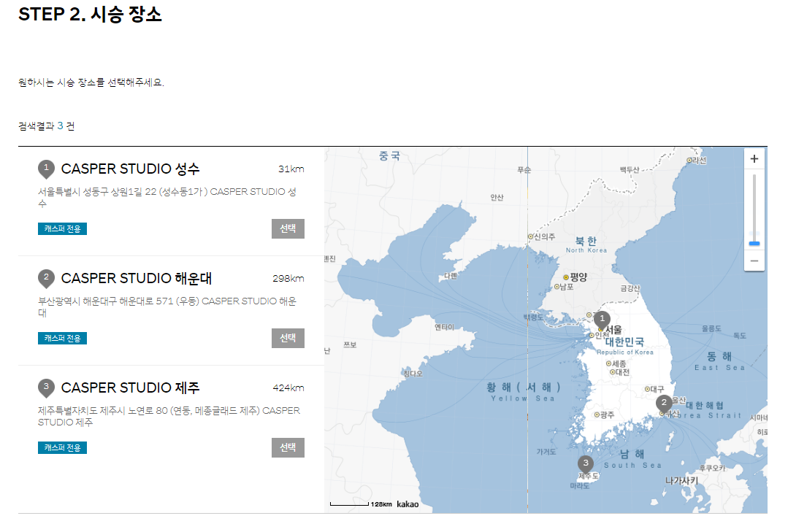Click the 298km distance text
This screenshot has width=788, height=532.
[x=288, y=279]
